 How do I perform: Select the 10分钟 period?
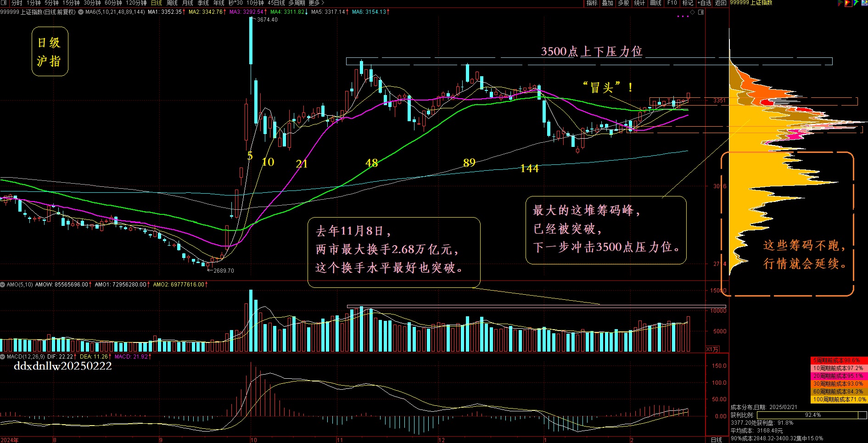tap(255, 3)
